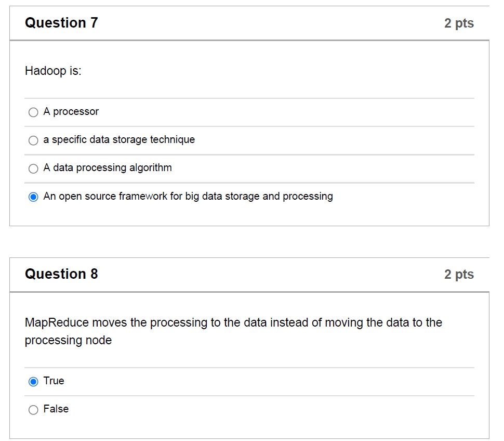The width and height of the screenshot is (504, 441).
Task: Click the '2 pts' label of Question 8
Action: tap(459, 275)
